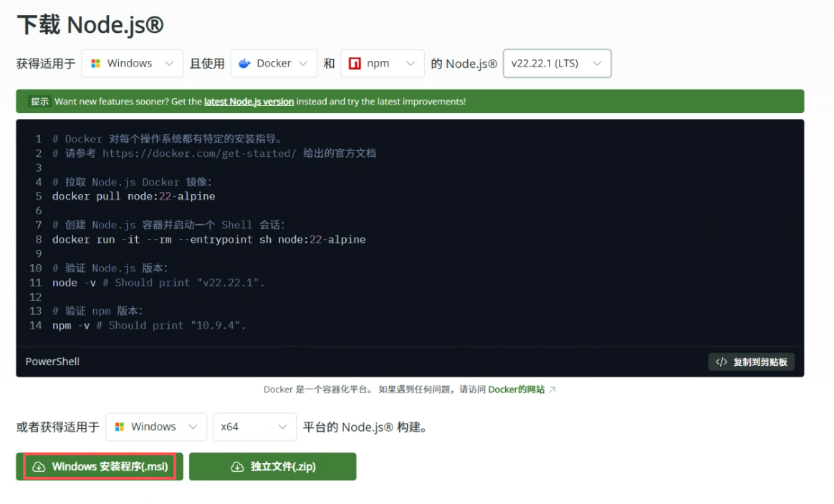
Task: Click the PowerShell label under the code block
Action: click(52, 362)
